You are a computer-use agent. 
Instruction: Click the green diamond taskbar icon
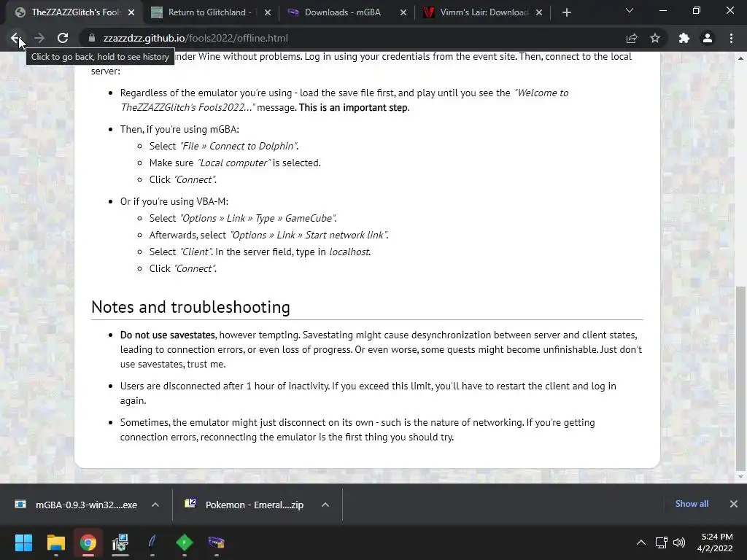tap(185, 542)
